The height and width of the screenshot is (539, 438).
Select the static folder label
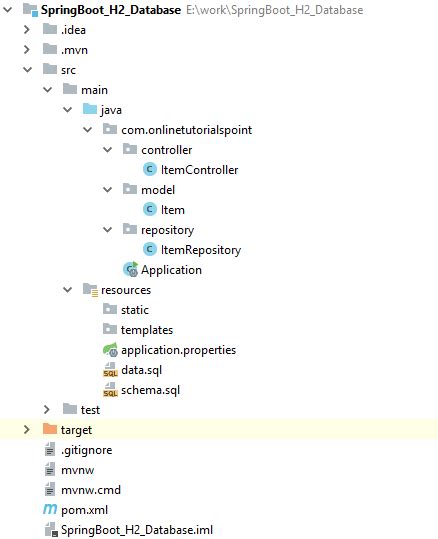pos(135,310)
